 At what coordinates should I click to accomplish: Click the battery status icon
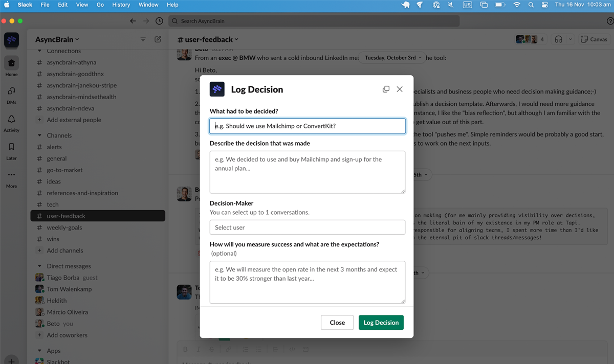point(500,5)
